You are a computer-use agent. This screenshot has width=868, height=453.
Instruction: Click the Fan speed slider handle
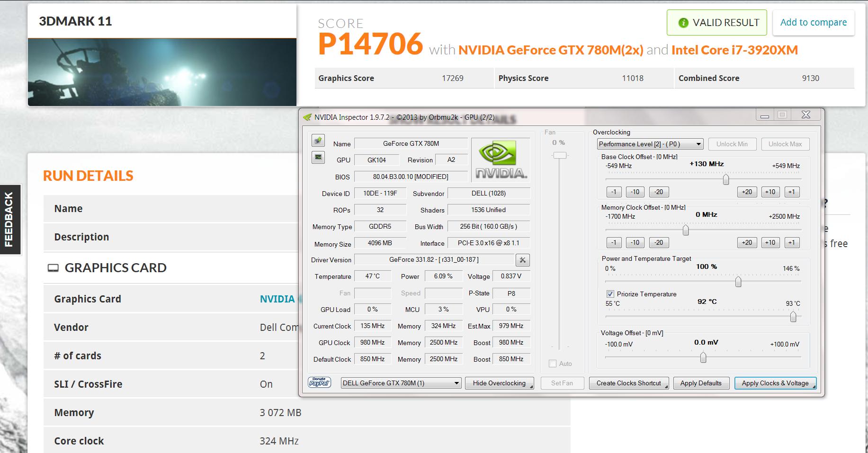[560, 155]
